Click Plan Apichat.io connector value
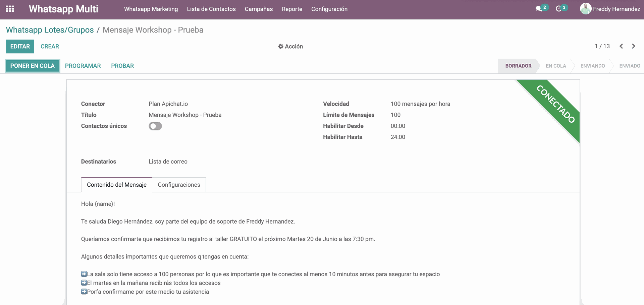The image size is (644, 305). click(168, 104)
